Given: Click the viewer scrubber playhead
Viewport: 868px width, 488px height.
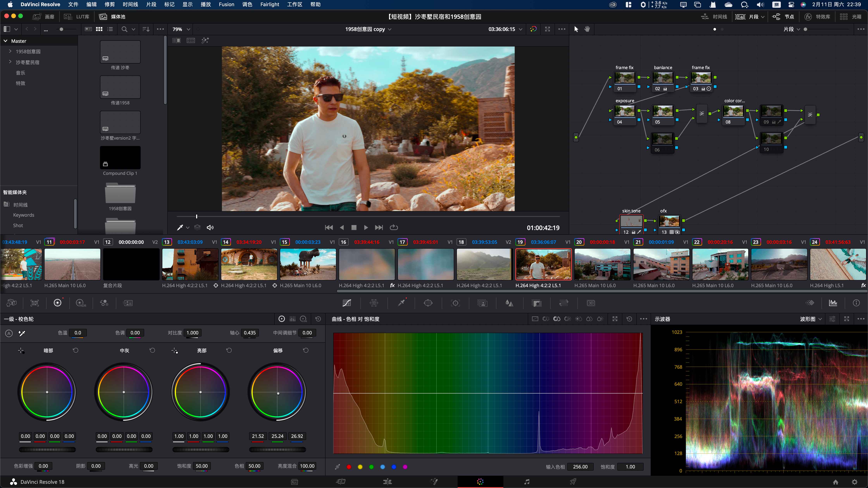Looking at the screenshot, I should [196, 217].
